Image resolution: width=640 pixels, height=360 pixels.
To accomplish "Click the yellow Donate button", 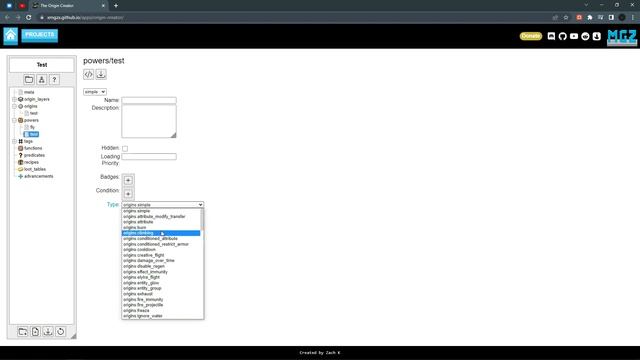I will pos(531,36).
